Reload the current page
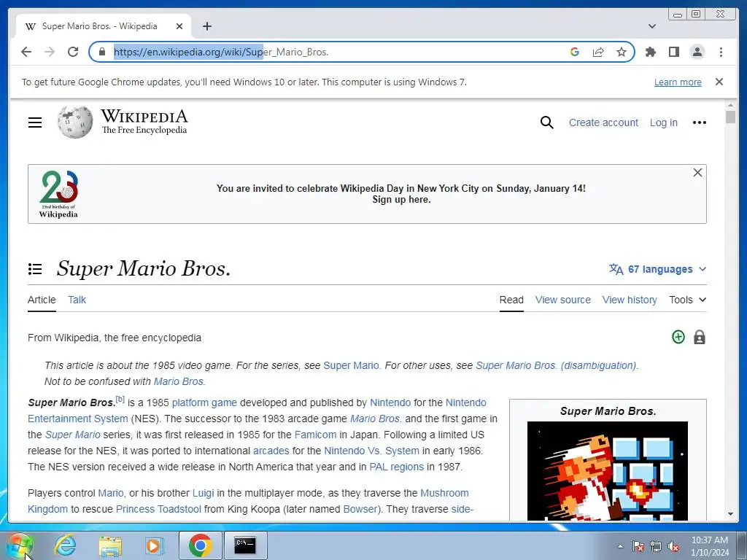The height and width of the screenshot is (560, 747). tap(73, 52)
